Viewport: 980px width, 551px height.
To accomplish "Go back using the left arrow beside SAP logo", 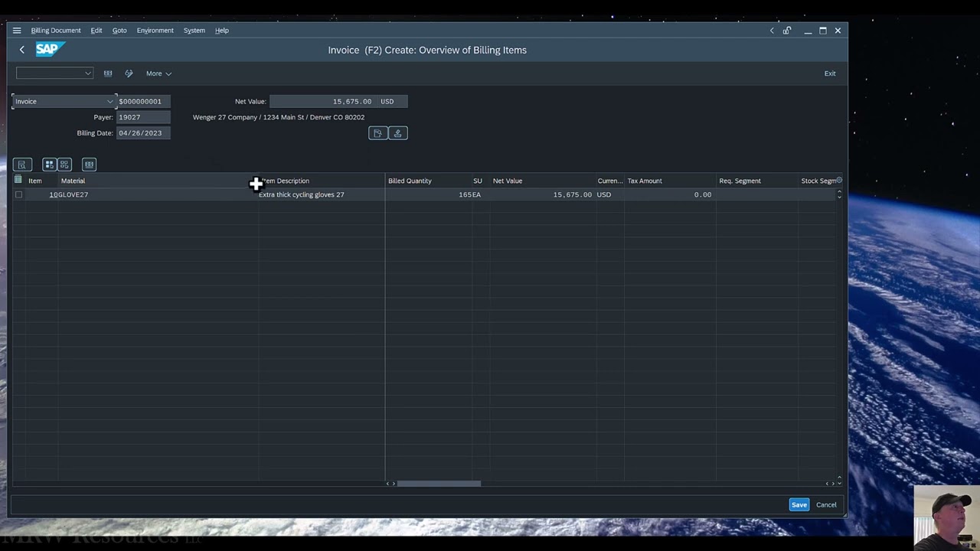I will click(x=22, y=50).
